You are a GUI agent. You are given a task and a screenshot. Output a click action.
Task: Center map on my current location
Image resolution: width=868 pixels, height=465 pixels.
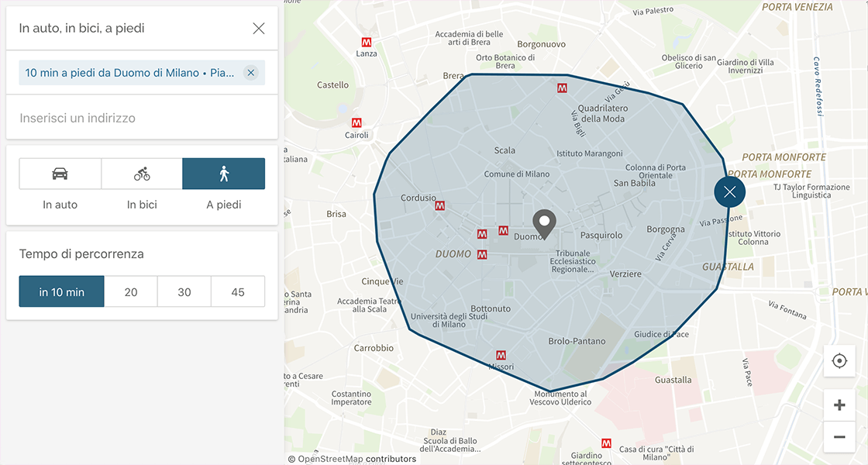coord(839,361)
